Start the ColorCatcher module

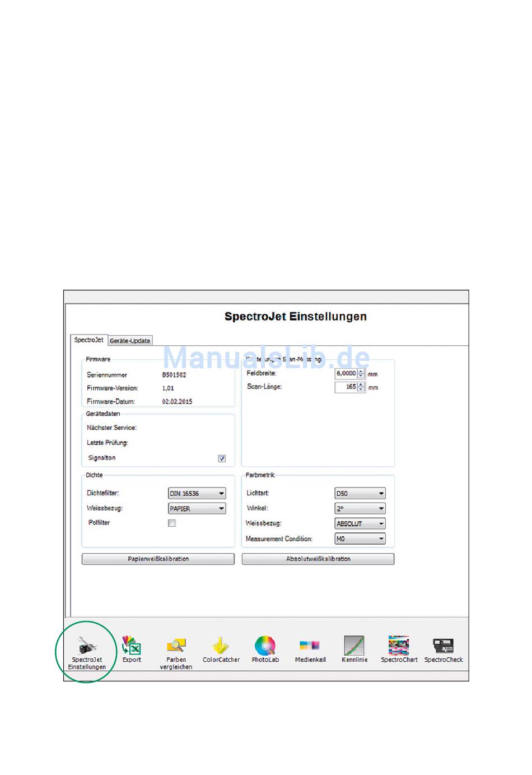(x=221, y=649)
